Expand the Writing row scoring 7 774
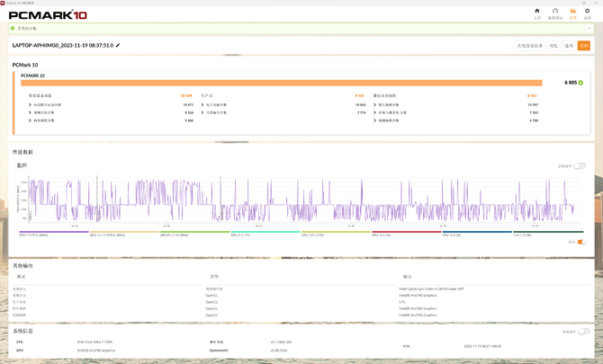This screenshot has height=364, width=603. (202, 112)
